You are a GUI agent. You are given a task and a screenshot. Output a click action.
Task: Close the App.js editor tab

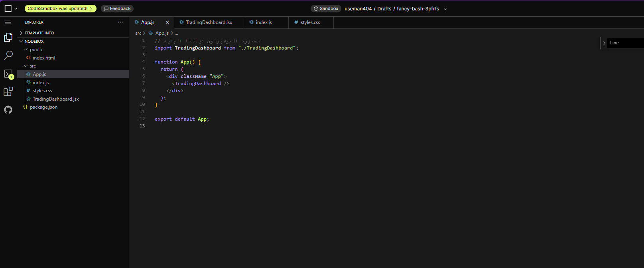[167, 22]
